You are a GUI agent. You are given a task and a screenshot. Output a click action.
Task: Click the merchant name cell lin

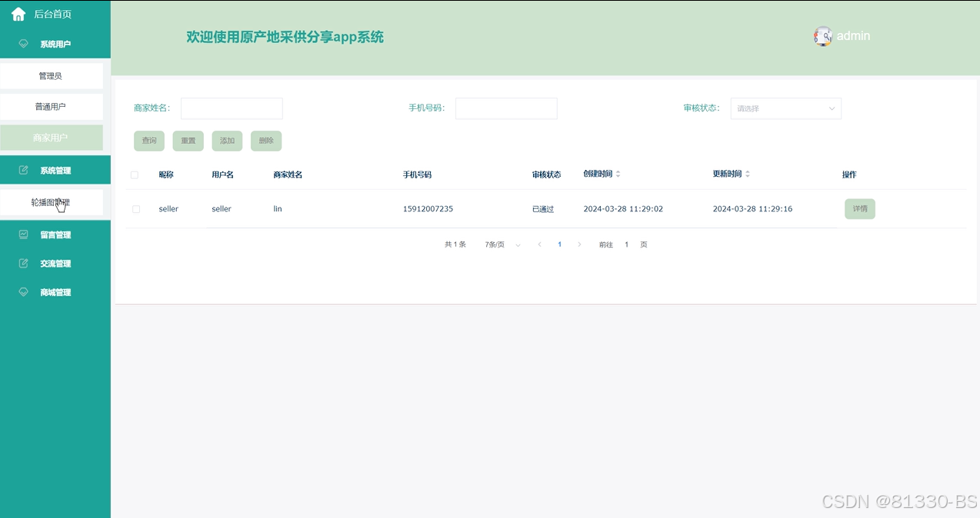pyautogui.click(x=278, y=209)
